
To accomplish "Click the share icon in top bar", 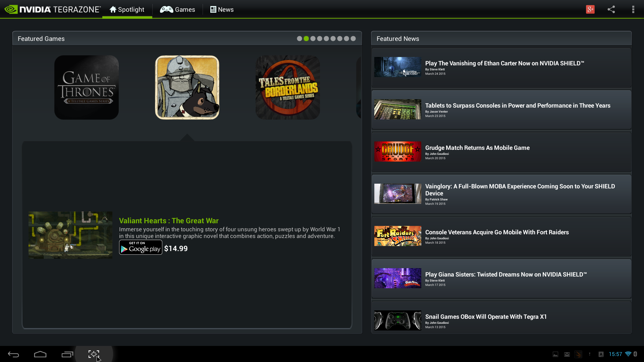I will (x=611, y=9).
